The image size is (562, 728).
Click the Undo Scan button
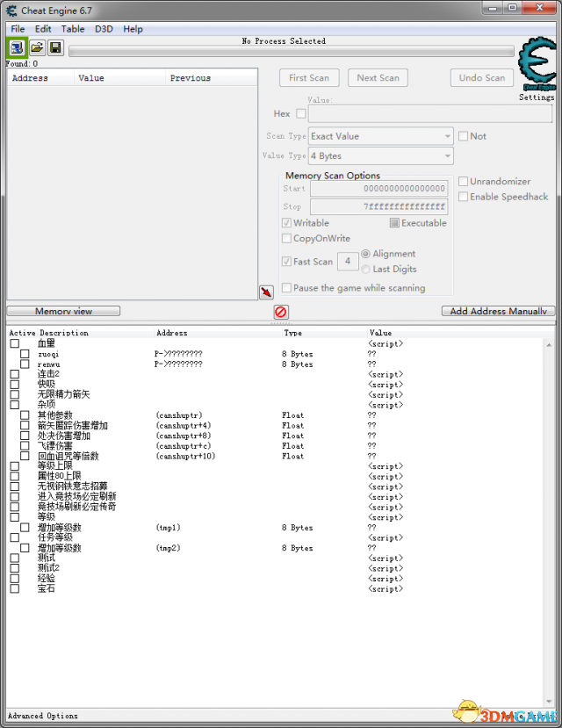pos(482,78)
